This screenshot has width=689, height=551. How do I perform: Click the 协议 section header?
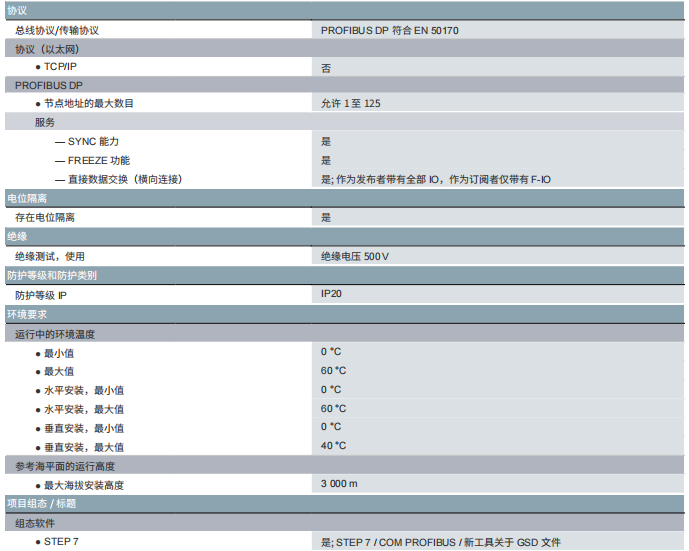point(17,10)
